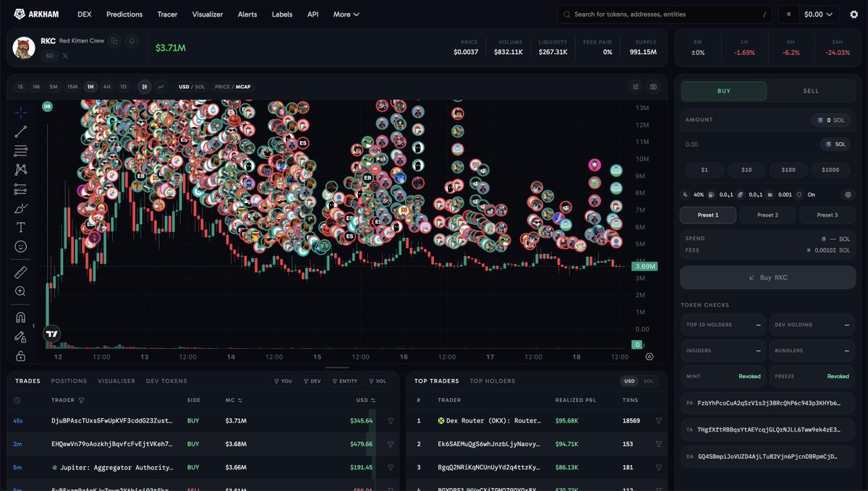Click the PA address FzbYhPcoCuA2q

point(767,403)
